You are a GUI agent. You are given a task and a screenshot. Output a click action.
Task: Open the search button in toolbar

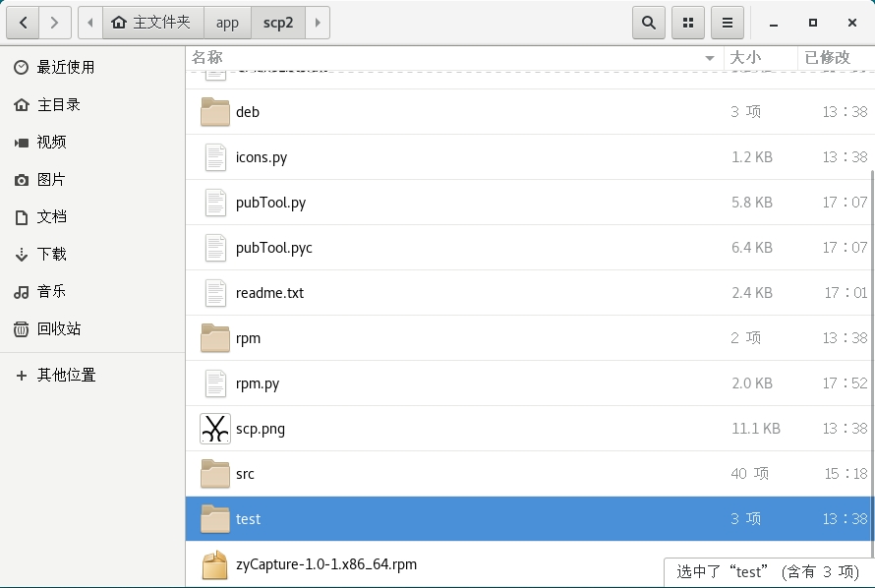(x=649, y=23)
